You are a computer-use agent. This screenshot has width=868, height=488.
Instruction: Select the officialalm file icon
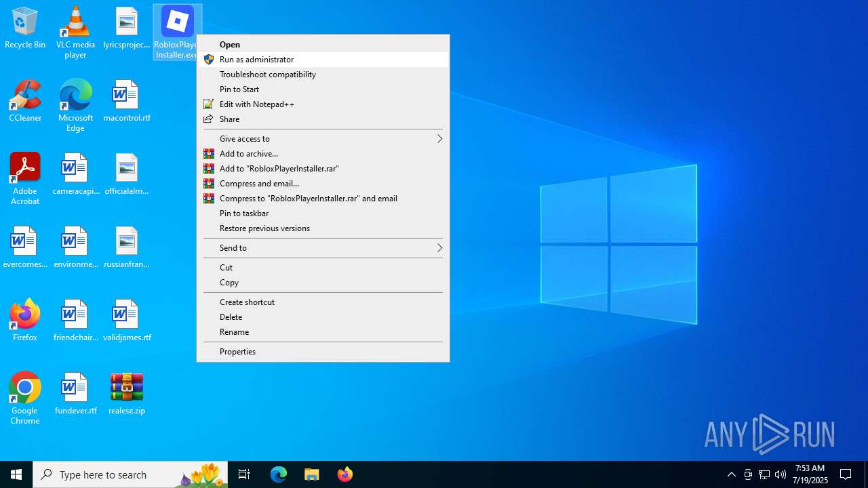point(127,174)
